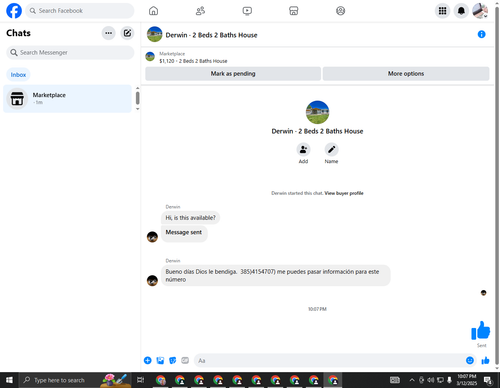The height and width of the screenshot is (388, 500).
Task: Open the $1,120 Marketplace listing row
Action: 187,57
